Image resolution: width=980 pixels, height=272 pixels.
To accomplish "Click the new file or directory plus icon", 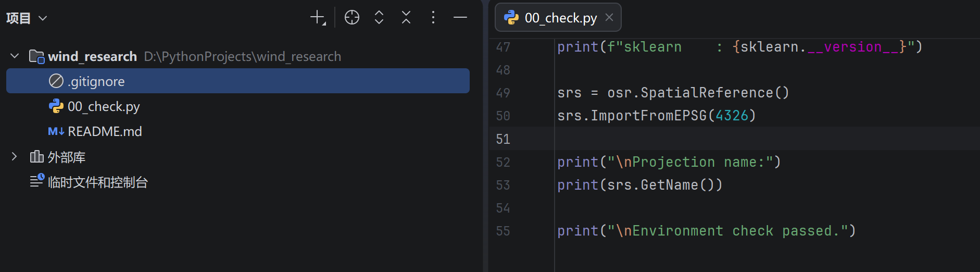I will pyautogui.click(x=318, y=18).
